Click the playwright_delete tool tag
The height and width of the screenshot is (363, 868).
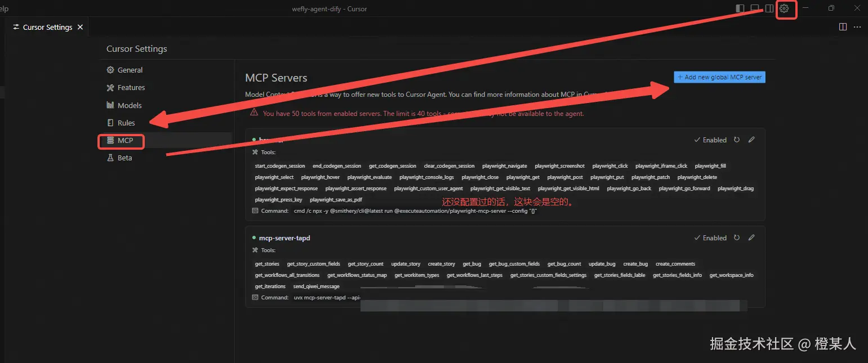[x=697, y=177]
